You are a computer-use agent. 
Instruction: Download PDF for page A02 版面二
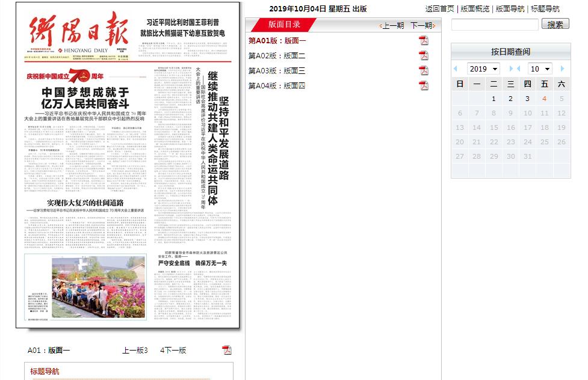click(423, 55)
